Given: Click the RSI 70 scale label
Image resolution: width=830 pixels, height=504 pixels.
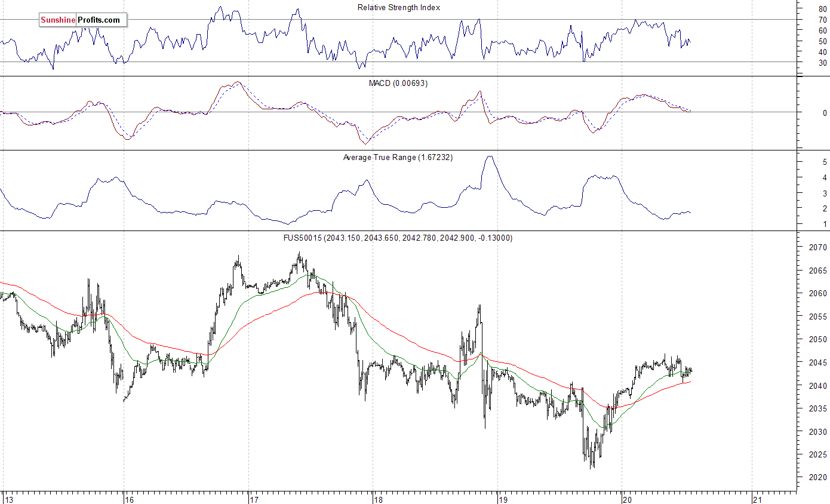Looking at the screenshot, I should click(x=822, y=20).
